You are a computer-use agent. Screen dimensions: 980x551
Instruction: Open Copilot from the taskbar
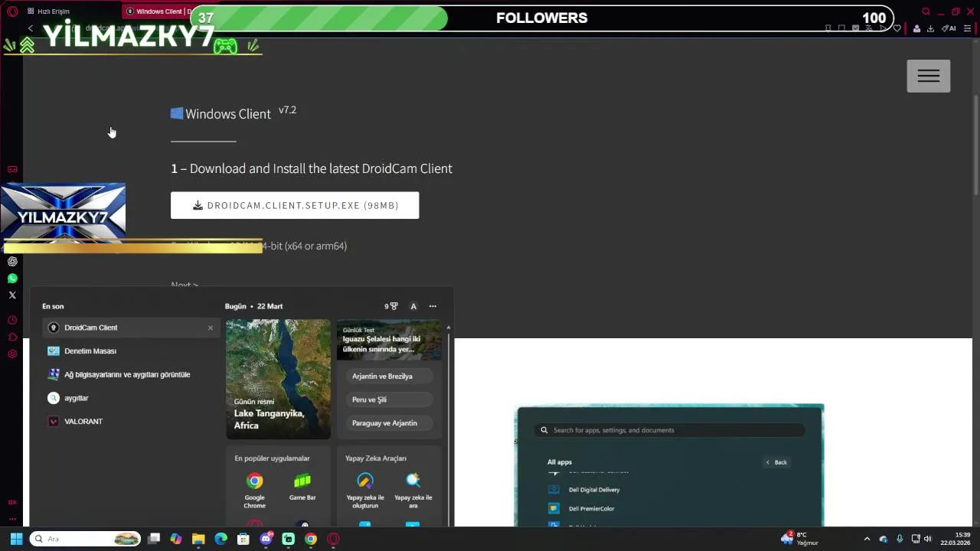pyautogui.click(x=176, y=539)
